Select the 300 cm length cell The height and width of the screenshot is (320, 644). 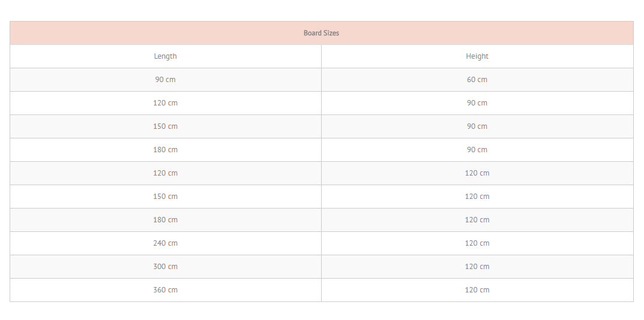coord(166,267)
